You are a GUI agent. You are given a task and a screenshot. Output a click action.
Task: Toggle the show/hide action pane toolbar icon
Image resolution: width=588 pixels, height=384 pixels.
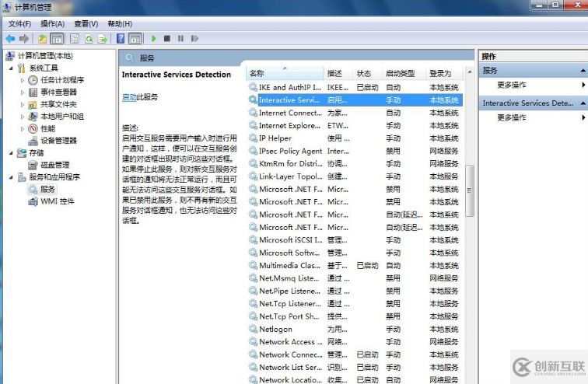(x=135, y=39)
